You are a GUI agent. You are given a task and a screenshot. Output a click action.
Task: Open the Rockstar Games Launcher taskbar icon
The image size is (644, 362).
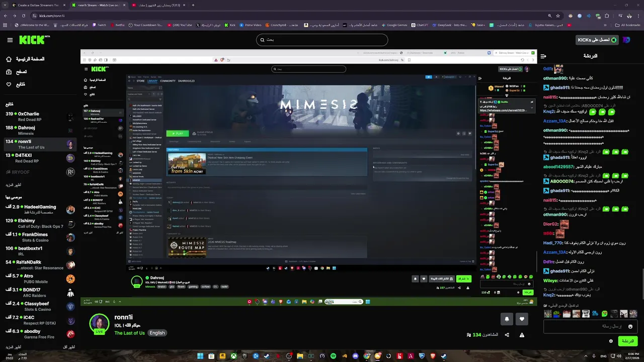(x=222, y=356)
